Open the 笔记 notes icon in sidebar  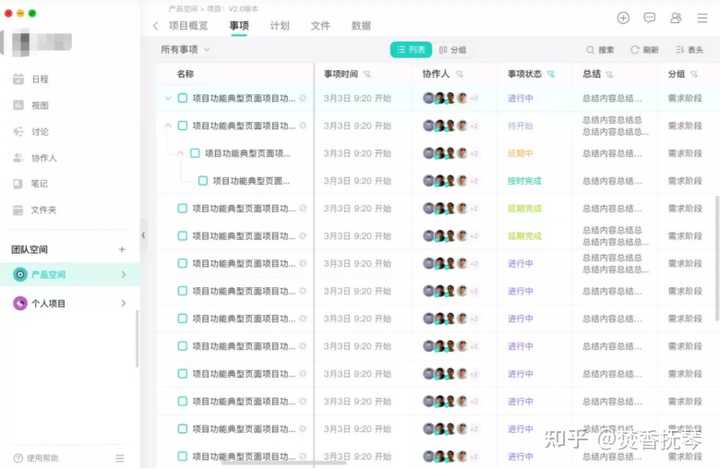click(18, 184)
